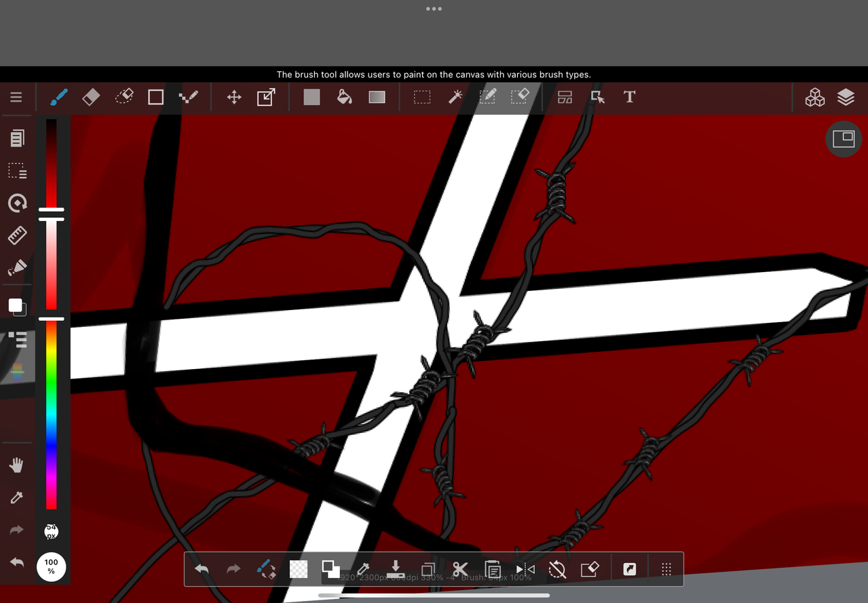Select the operation cursor tool
868x603 pixels.
(597, 97)
